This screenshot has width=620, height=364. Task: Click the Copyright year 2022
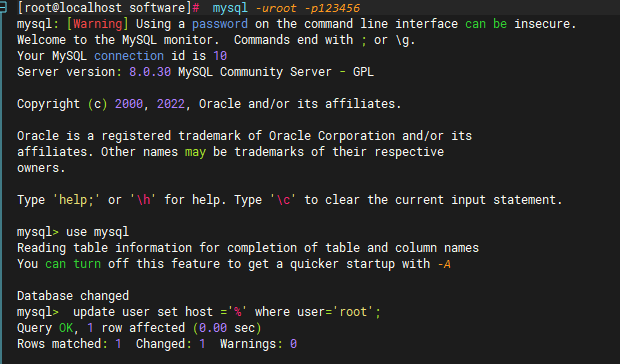(x=171, y=104)
